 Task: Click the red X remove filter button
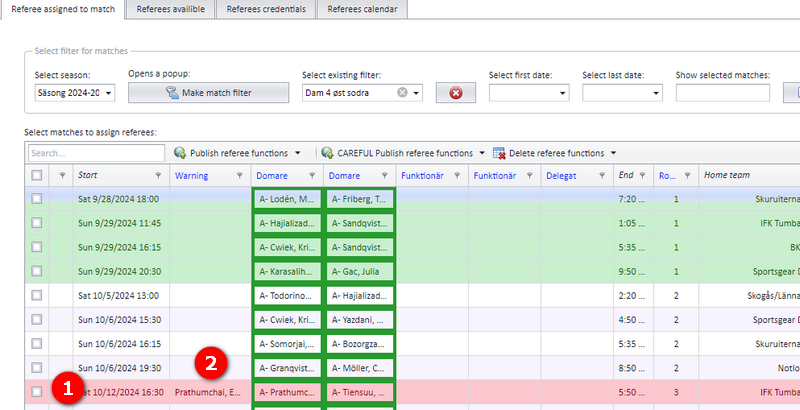coord(456,93)
